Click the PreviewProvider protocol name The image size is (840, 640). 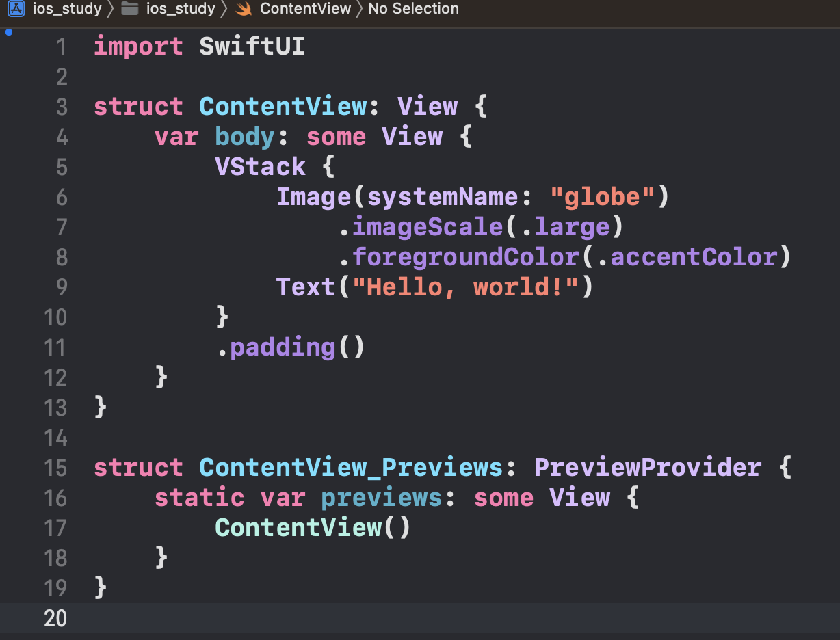(x=647, y=468)
